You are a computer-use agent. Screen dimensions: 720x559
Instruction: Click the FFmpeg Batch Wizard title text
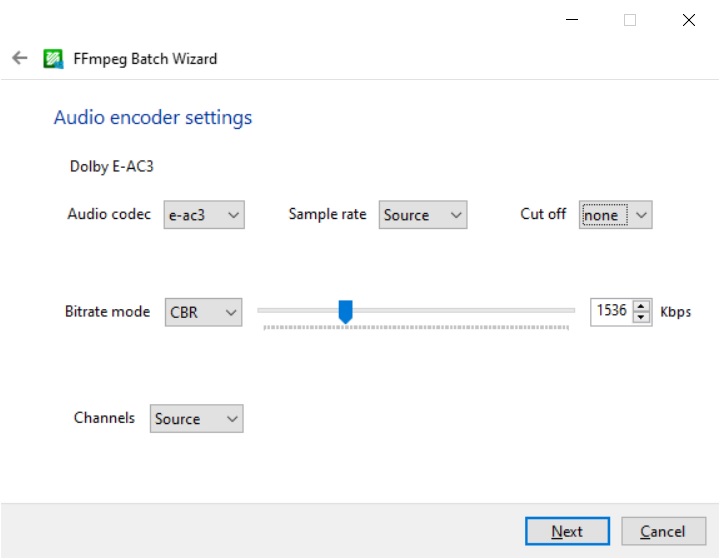tap(145, 58)
